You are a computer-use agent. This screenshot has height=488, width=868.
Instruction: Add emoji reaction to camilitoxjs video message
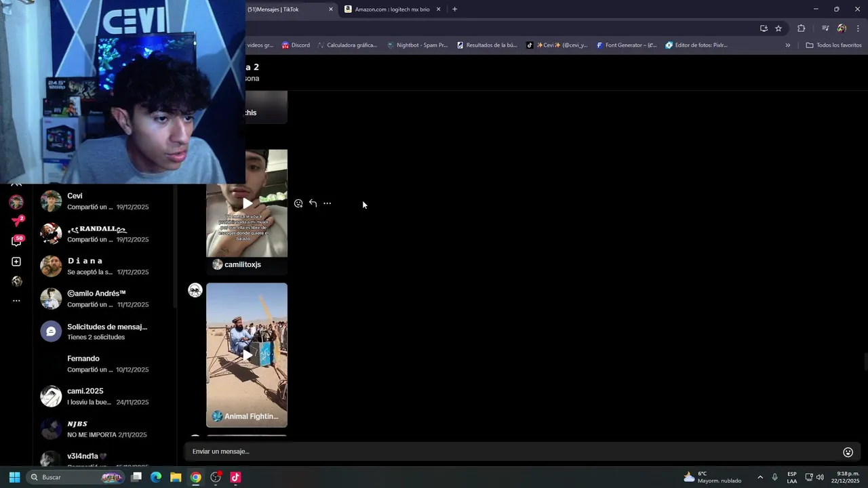pos(298,203)
